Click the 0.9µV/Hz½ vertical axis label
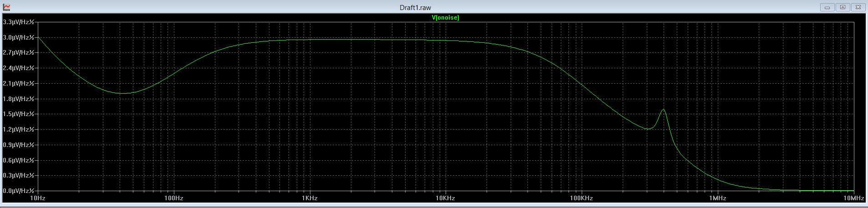This screenshot has height=208, width=868. coord(19,145)
